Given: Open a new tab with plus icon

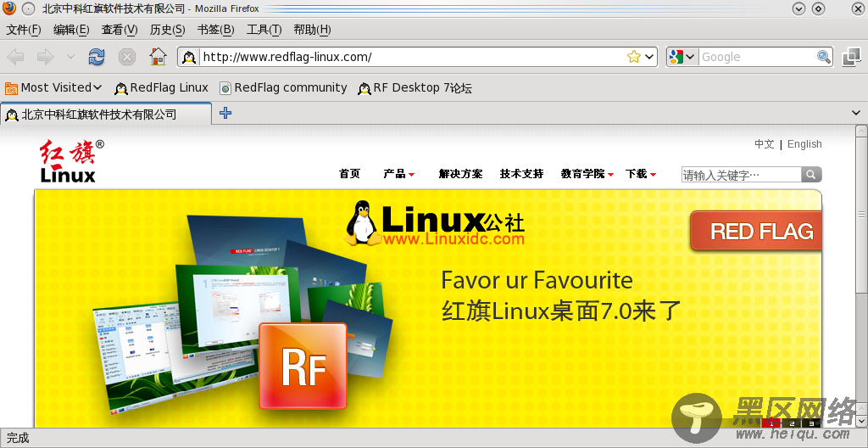Looking at the screenshot, I should pos(225,113).
